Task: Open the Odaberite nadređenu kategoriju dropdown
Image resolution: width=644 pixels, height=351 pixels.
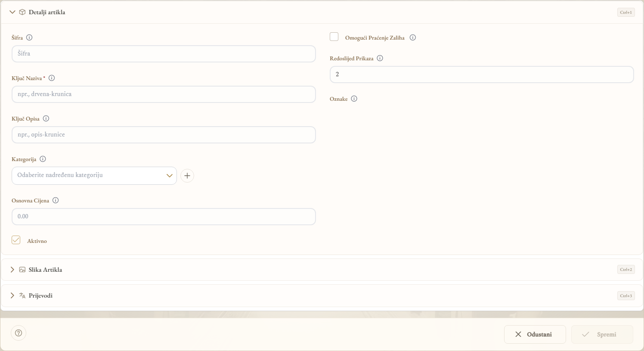Action: (x=94, y=176)
